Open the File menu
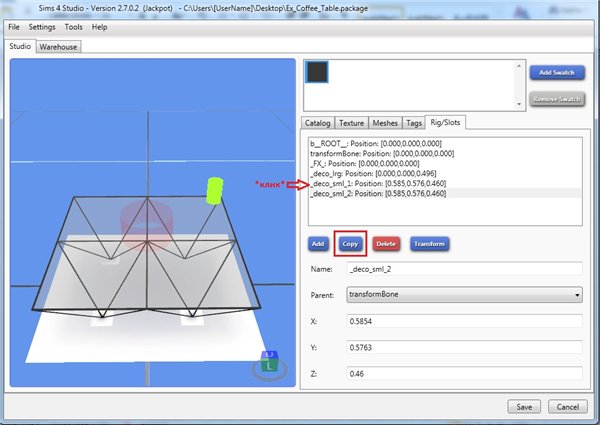Viewport: 600px width, 425px height. 14,27
